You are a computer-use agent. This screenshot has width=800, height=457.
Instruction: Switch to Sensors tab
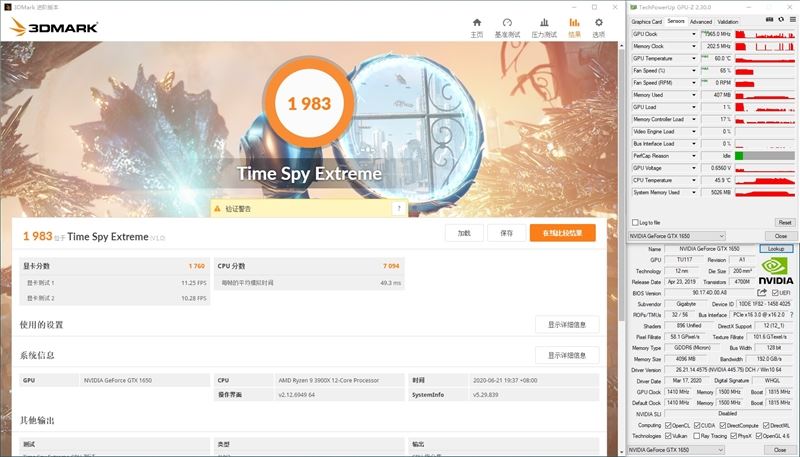676,21
